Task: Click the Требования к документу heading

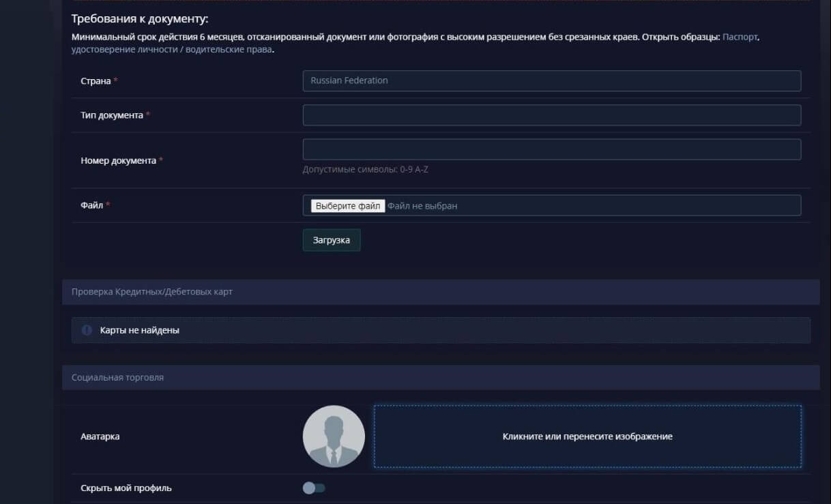Action: [x=140, y=19]
